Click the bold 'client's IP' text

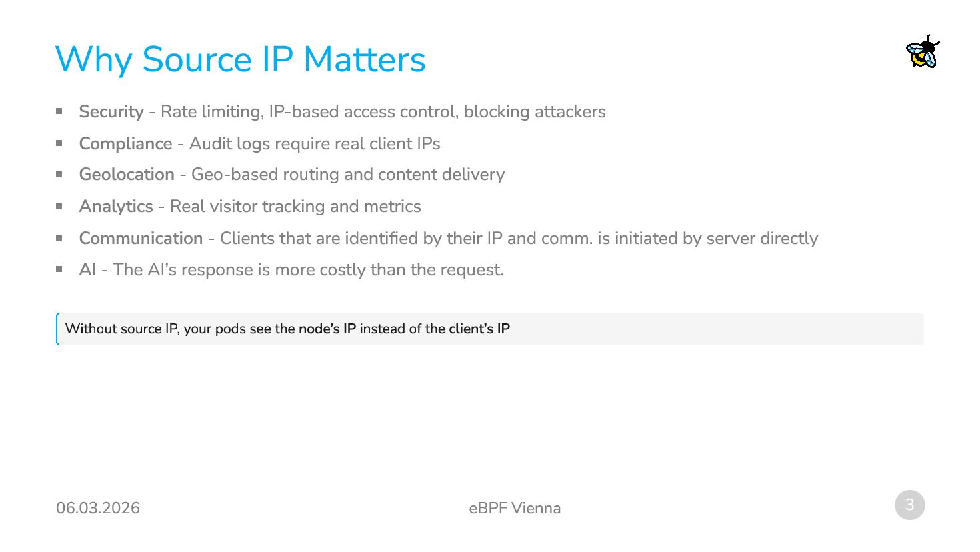[479, 329]
